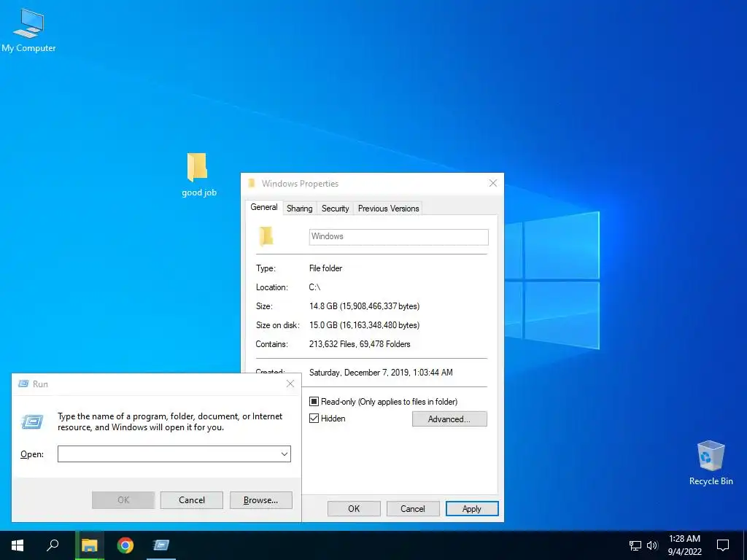
Task: Click the 213,632 Files, 69,478 Folders text
Action: pos(360,344)
